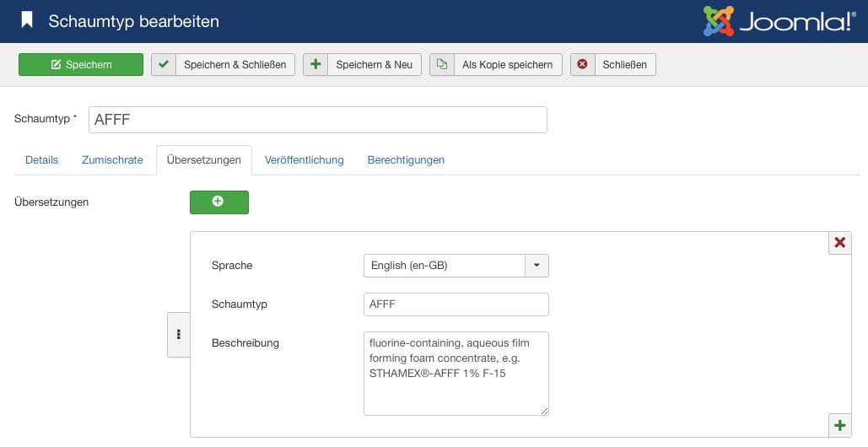This screenshot has height=447, width=868.
Task: Click the bookmark icon beside Schaumtyp bearbeiten
Action: 27,20
